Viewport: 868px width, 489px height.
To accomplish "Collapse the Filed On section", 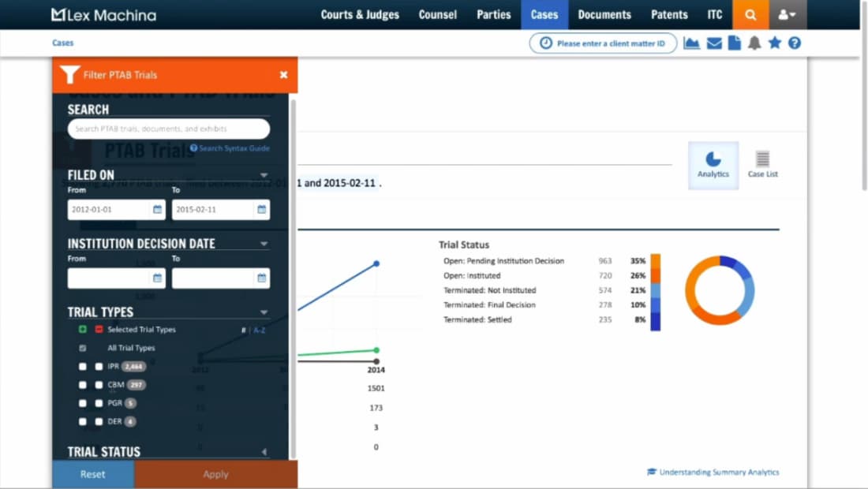I will pos(264,175).
